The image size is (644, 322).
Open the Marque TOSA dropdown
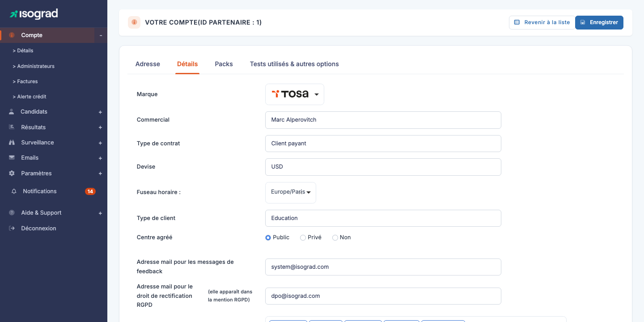click(x=295, y=94)
